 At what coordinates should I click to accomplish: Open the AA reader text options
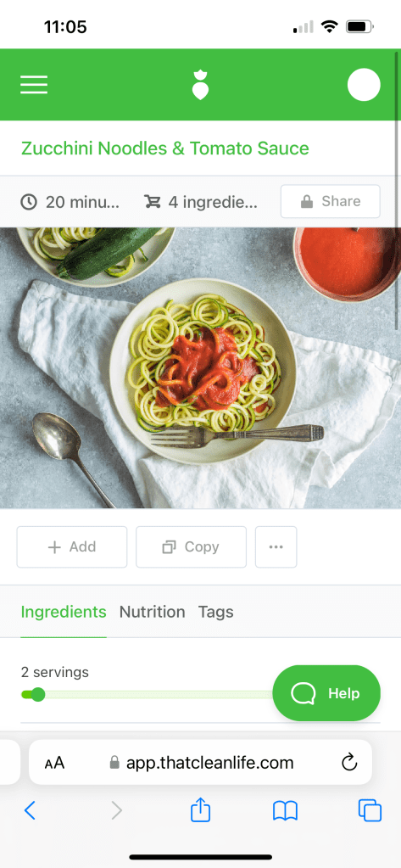[55, 763]
